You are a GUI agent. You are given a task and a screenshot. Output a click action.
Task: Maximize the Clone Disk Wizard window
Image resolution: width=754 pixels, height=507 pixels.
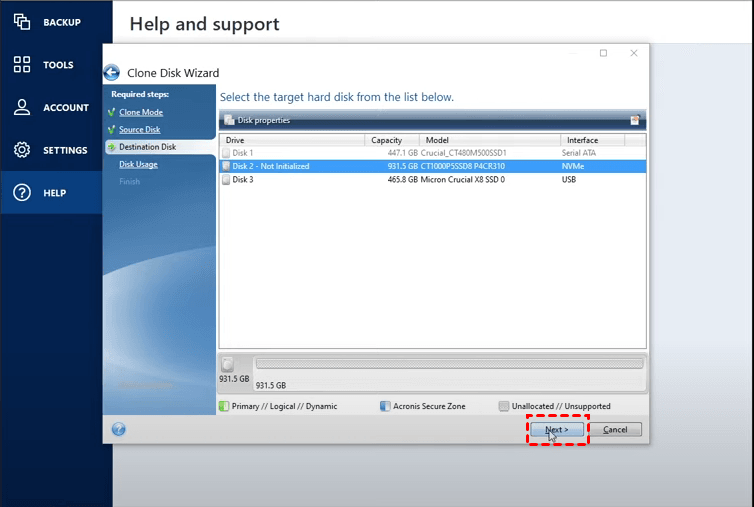click(603, 53)
